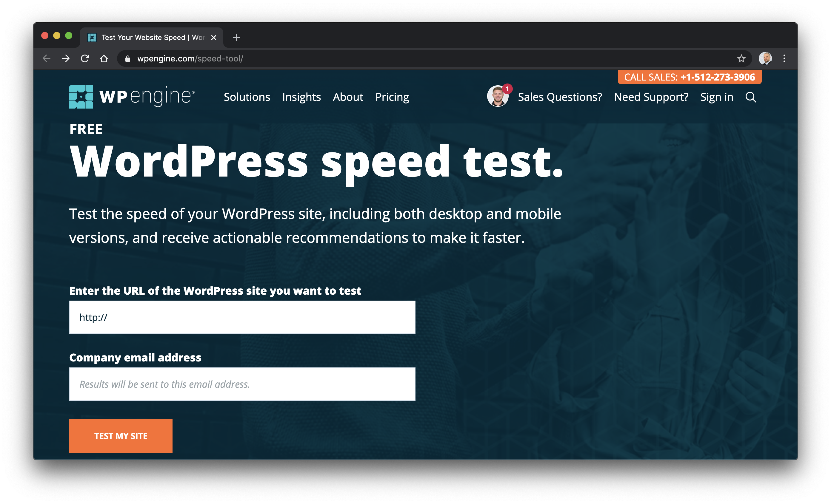831x504 pixels.
Task: Focus the WordPress site URL field
Action: tap(242, 317)
